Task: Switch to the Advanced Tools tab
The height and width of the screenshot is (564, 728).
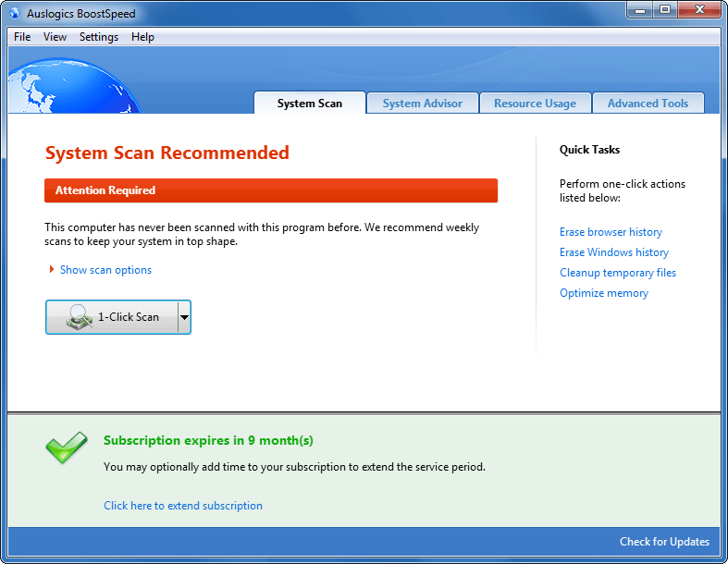Action: tap(648, 103)
